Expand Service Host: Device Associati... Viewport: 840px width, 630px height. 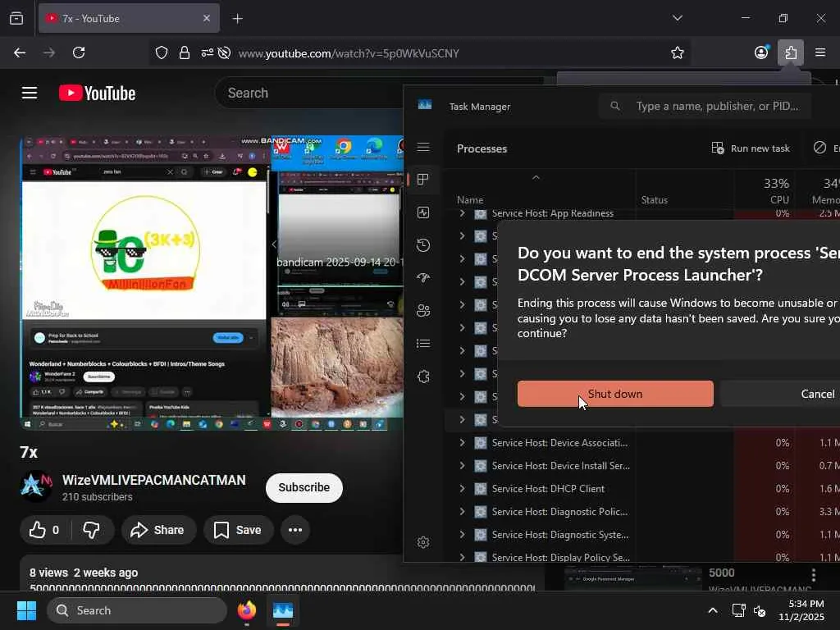pos(462,442)
